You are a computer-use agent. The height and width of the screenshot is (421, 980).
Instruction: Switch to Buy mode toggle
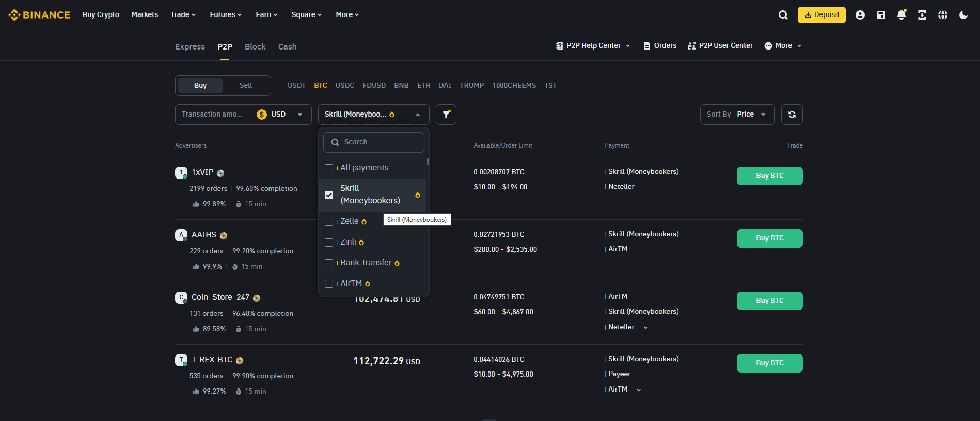coord(200,86)
